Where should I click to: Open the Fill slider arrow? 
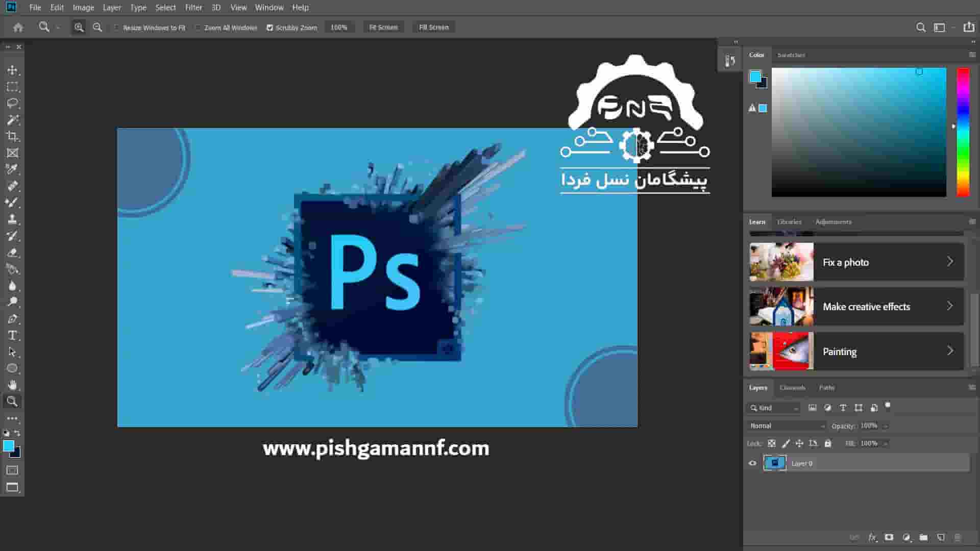click(x=886, y=443)
